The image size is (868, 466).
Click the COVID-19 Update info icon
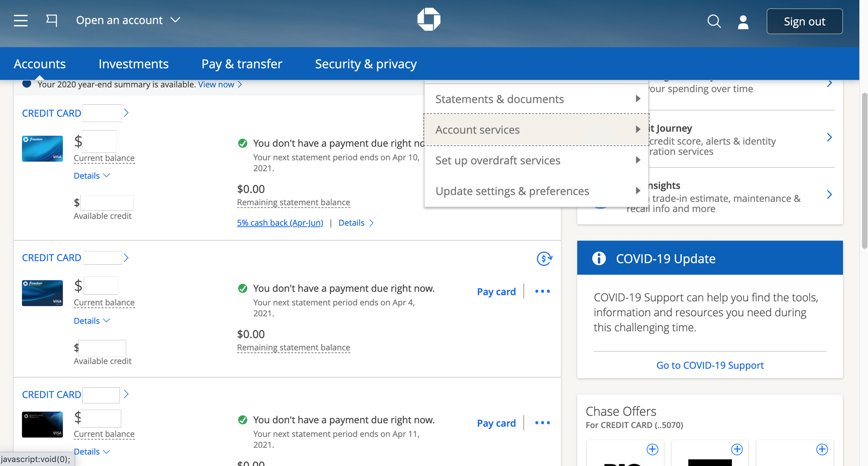pyautogui.click(x=599, y=258)
